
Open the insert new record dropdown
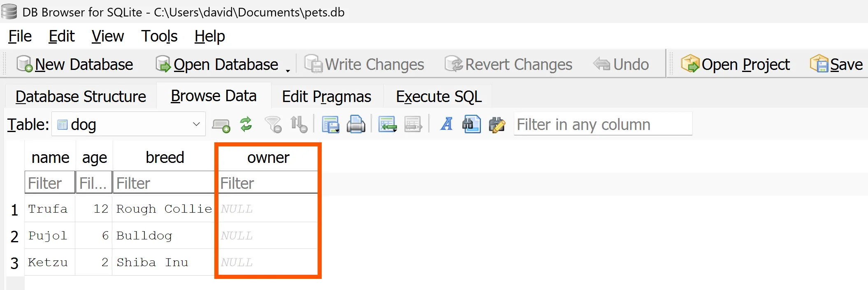coord(388,124)
